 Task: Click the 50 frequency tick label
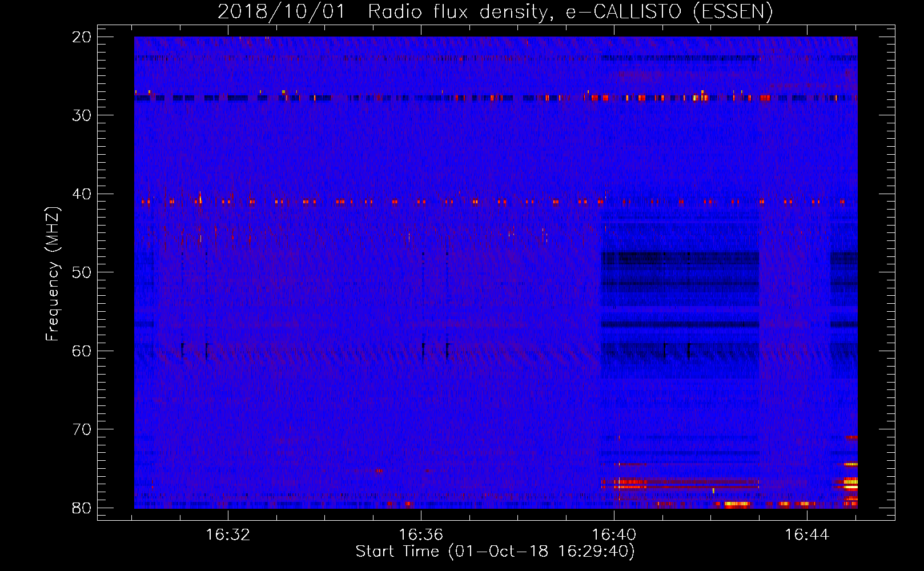tap(82, 272)
